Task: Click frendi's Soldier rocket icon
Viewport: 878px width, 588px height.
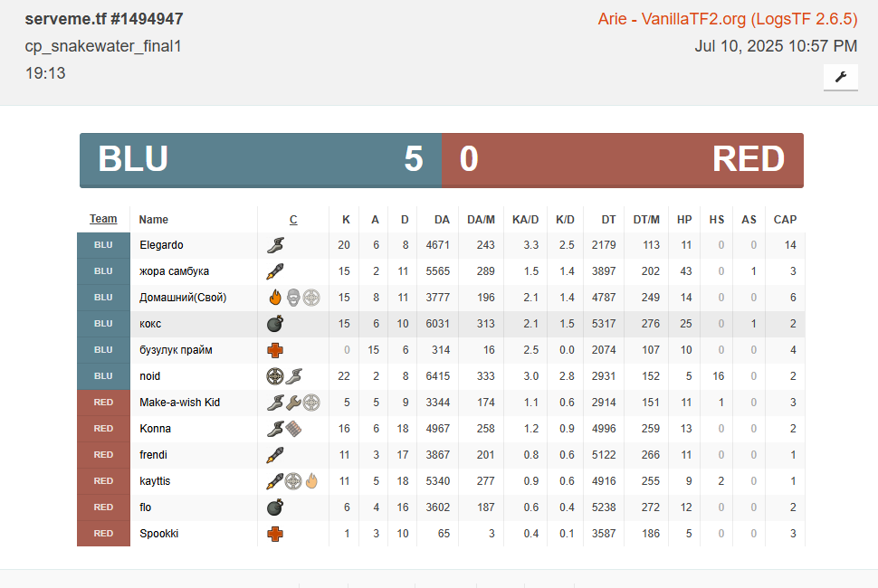Action: click(x=275, y=455)
